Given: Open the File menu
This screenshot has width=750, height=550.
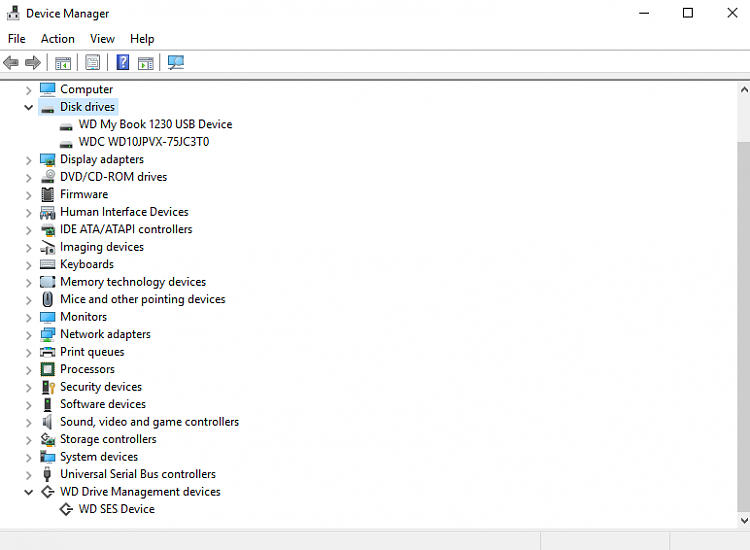Looking at the screenshot, I should pyautogui.click(x=17, y=39).
